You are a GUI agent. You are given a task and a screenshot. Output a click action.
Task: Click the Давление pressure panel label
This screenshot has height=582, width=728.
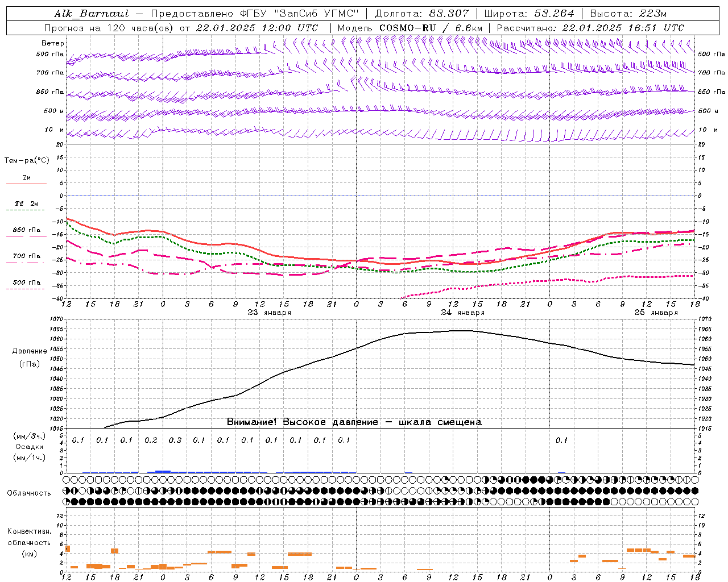pyautogui.click(x=30, y=351)
